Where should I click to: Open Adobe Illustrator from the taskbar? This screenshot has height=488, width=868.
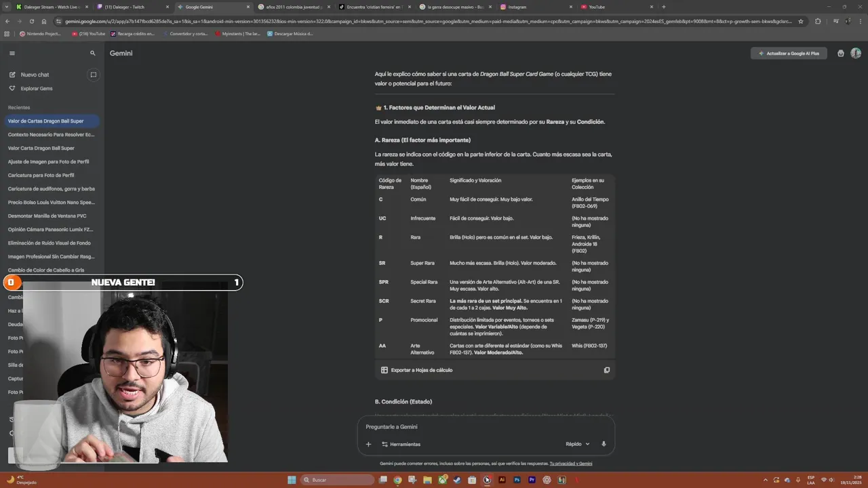(502, 480)
